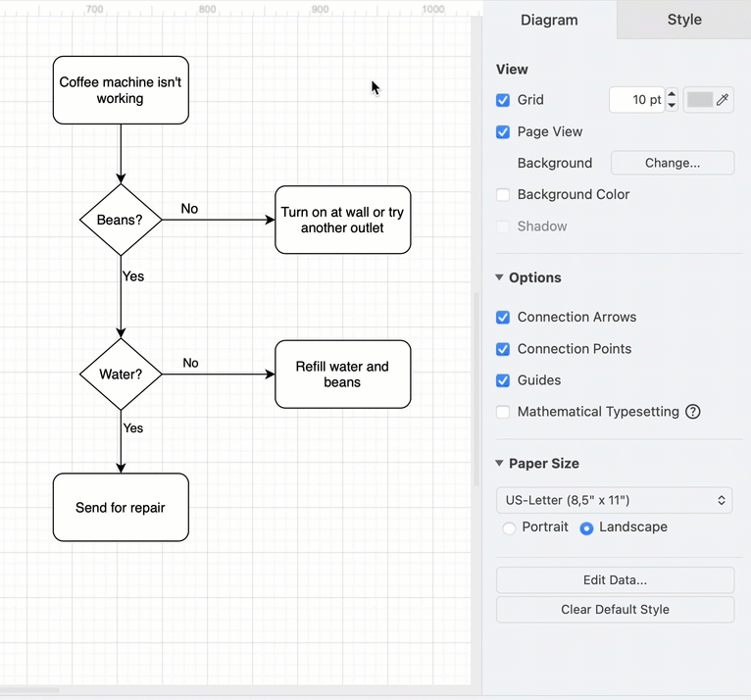Click the vertical canvas scrollbar

click(x=476, y=389)
